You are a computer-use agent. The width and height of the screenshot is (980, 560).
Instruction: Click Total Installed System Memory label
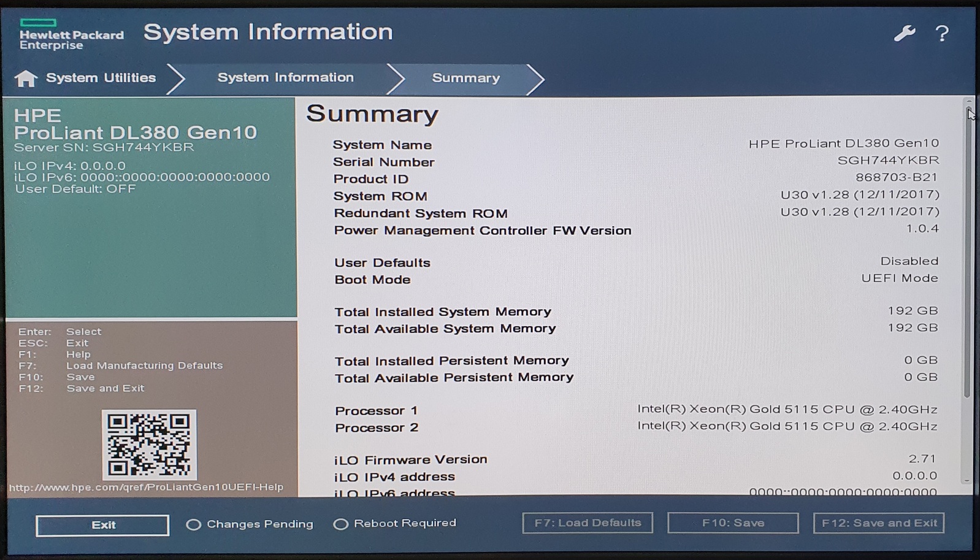(443, 312)
